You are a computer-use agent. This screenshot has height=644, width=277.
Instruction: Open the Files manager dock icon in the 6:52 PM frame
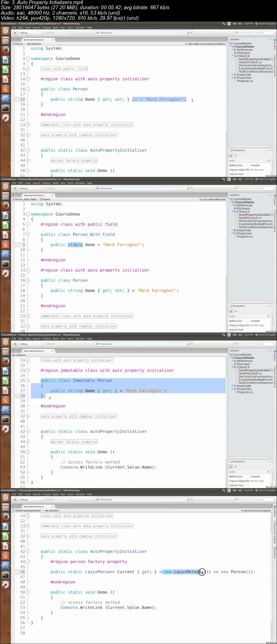5,351
